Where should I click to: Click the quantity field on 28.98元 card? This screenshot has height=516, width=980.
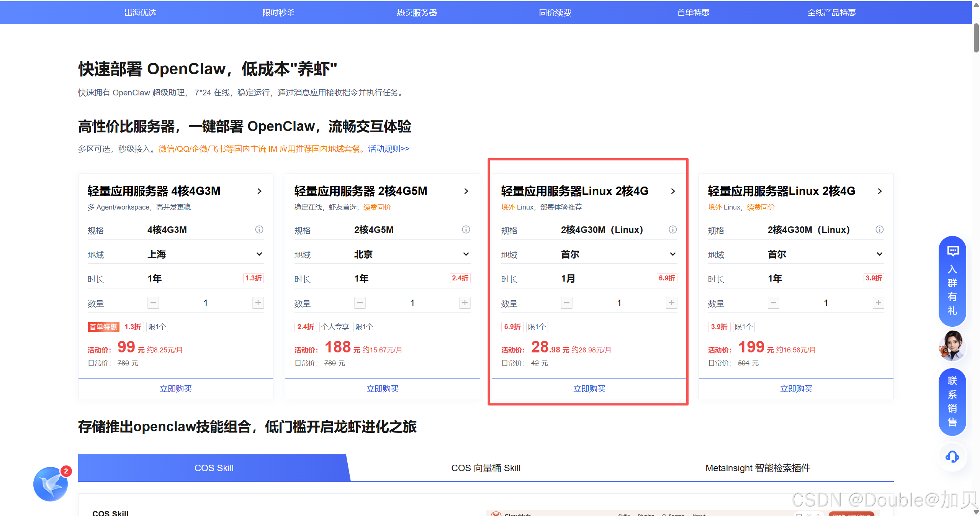pyautogui.click(x=619, y=303)
